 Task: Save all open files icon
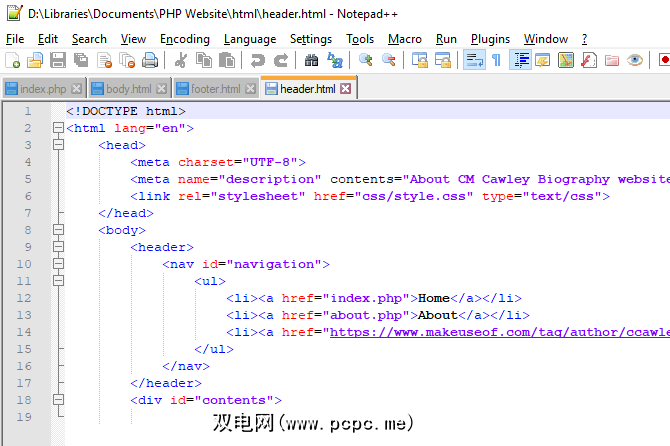tap(81, 60)
